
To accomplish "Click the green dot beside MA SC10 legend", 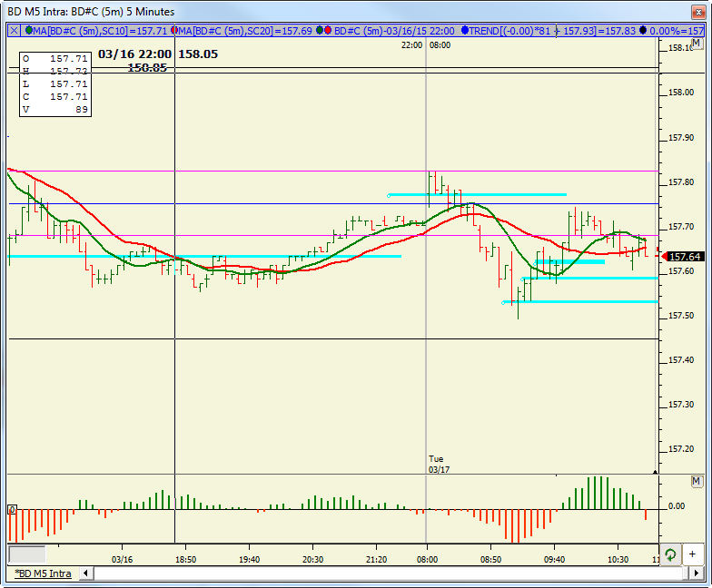I will (29, 31).
